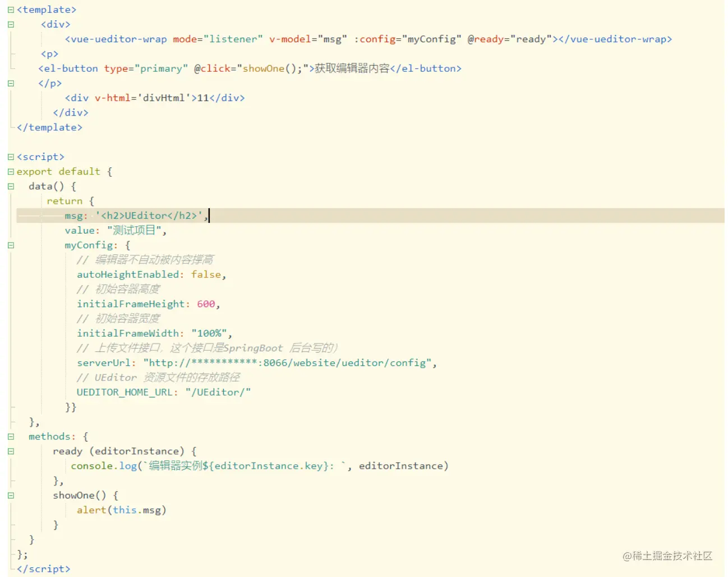Collapse the data() function fold marker
The width and height of the screenshot is (728, 577).
coord(11,186)
